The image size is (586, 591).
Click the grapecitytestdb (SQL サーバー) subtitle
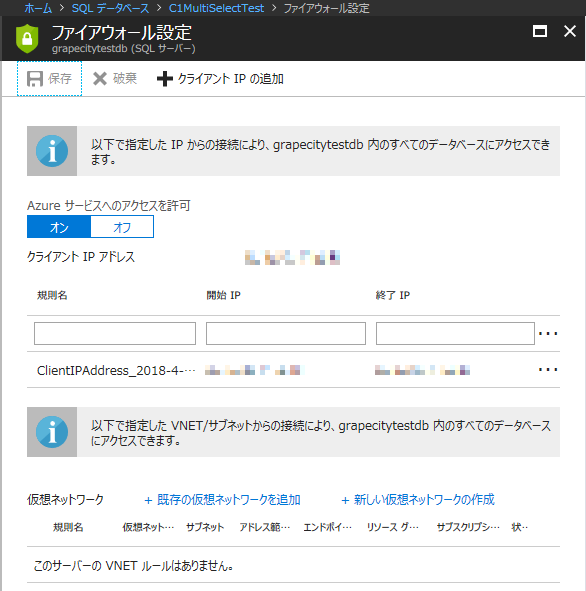[124, 49]
